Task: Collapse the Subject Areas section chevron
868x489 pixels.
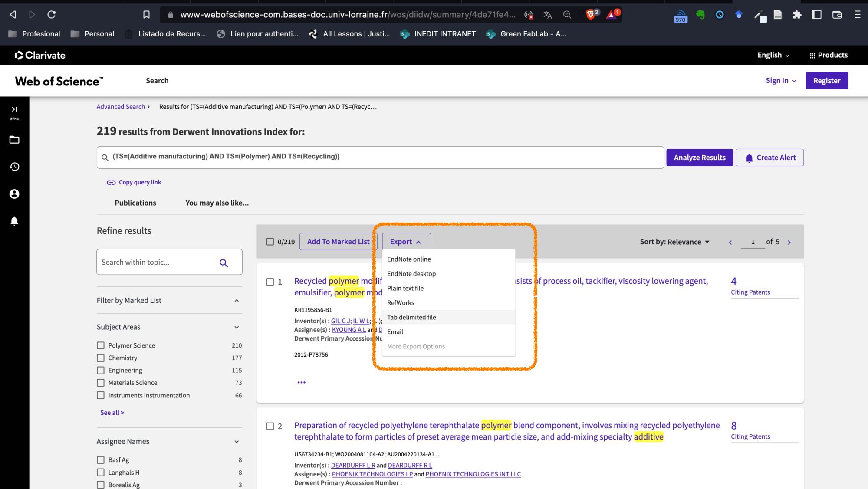Action: pyautogui.click(x=237, y=327)
